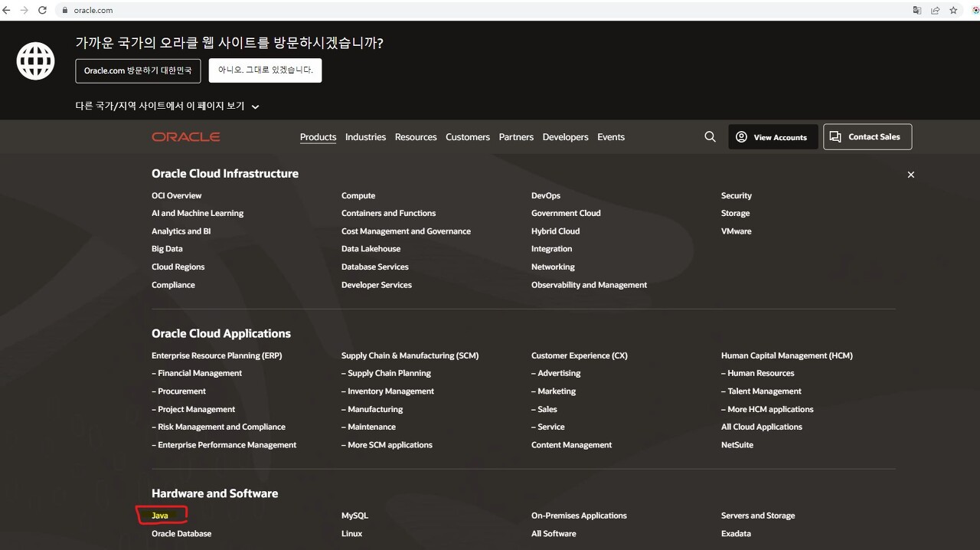Close the Products mega menu with X
This screenshot has width=980, height=550.
click(x=911, y=175)
